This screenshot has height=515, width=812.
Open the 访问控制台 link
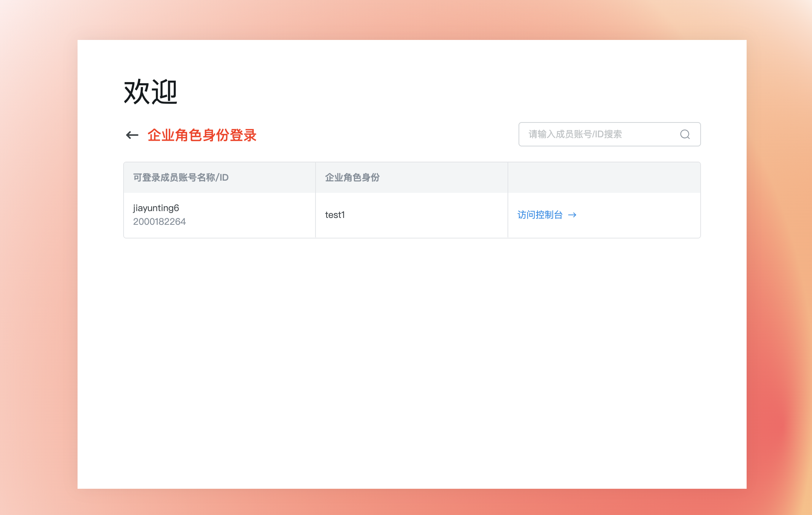click(540, 215)
